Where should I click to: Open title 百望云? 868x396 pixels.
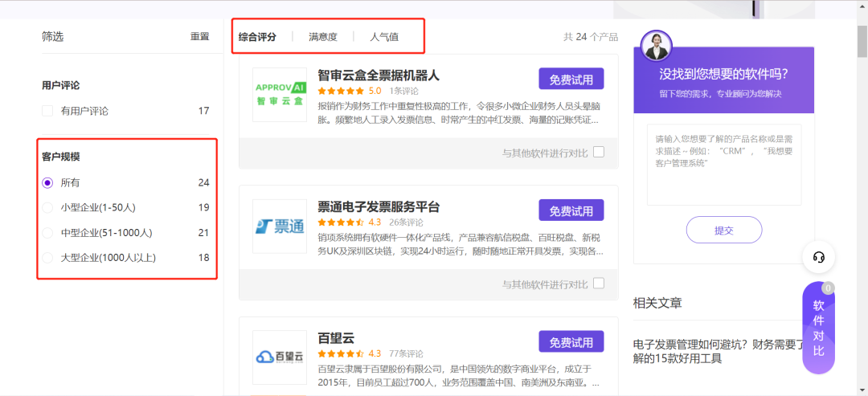point(336,337)
